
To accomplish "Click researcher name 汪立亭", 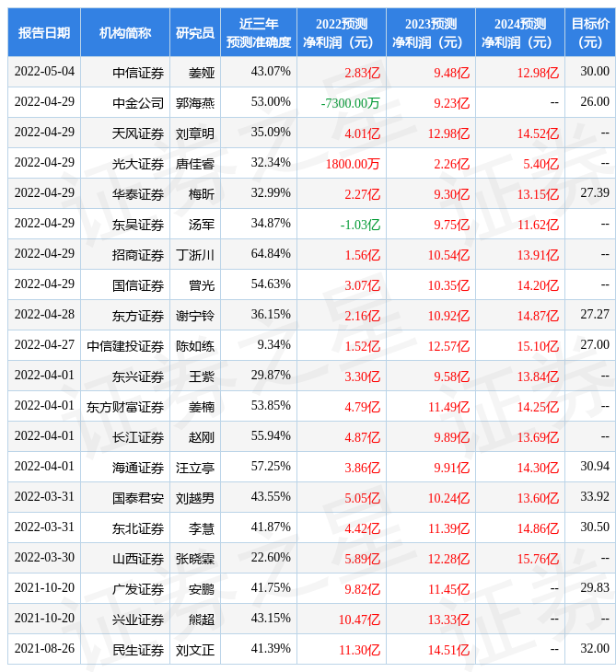I will tap(195, 468).
